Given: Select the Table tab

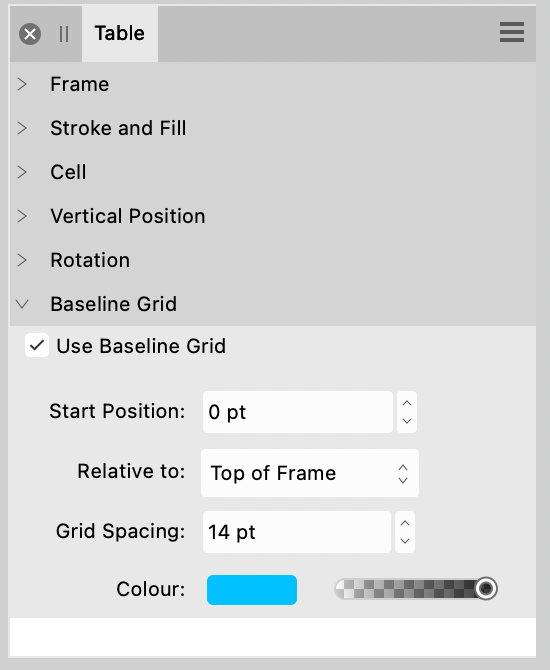Looking at the screenshot, I should pos(120,34).
